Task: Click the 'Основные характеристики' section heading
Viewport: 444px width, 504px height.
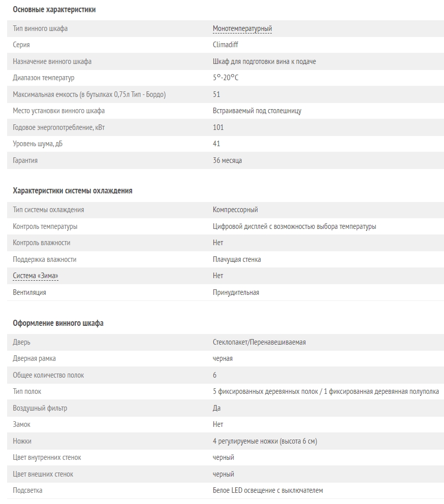Action: [54, 10]
